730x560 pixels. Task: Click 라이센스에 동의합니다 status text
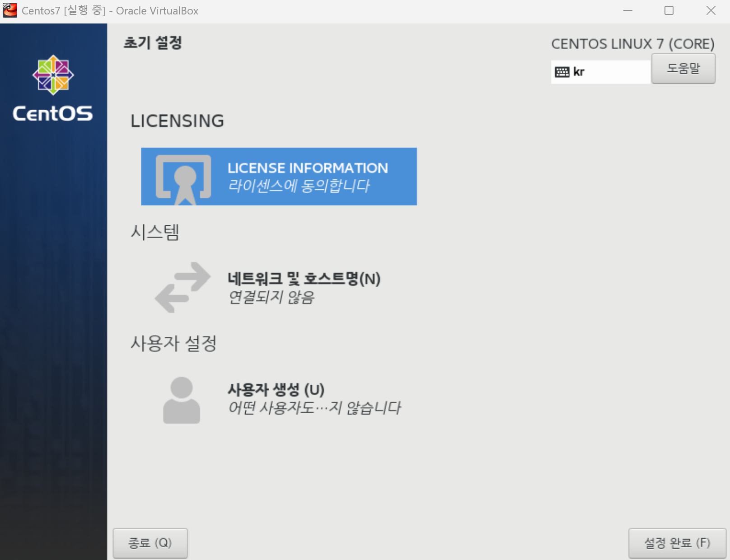click(299, 186)
